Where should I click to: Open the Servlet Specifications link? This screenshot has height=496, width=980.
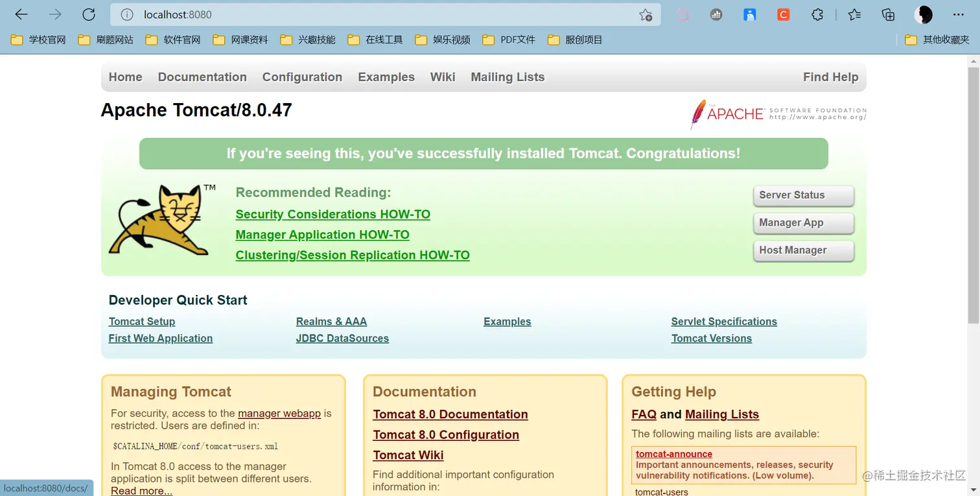[724, 322]
